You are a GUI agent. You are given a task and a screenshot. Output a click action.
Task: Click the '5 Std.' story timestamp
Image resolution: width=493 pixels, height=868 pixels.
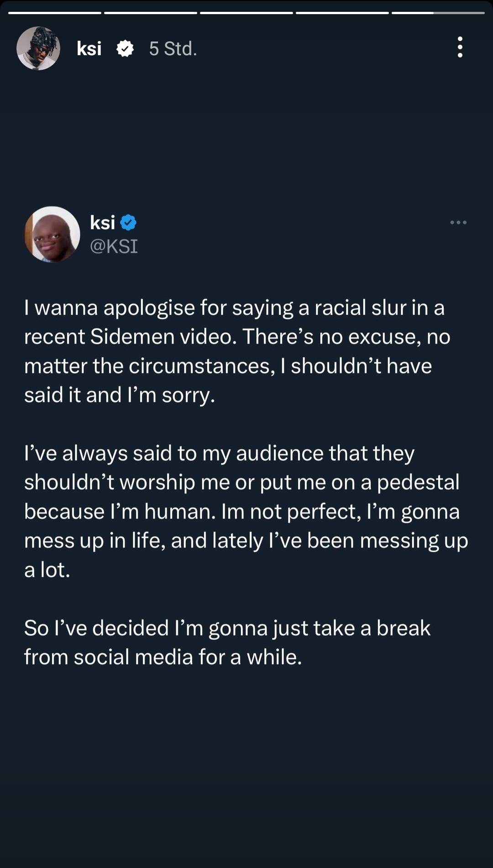(x=173, y=49)
